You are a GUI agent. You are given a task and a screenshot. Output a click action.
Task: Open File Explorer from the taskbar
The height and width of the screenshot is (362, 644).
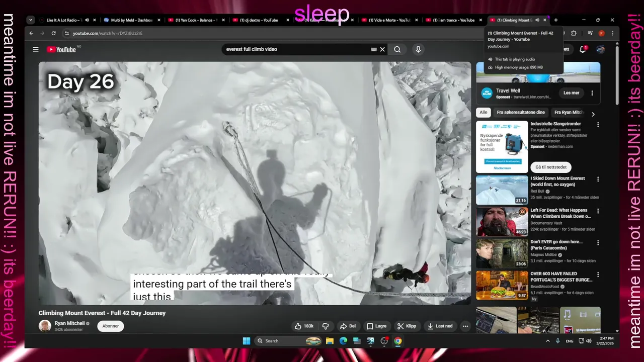coord(330,341)
